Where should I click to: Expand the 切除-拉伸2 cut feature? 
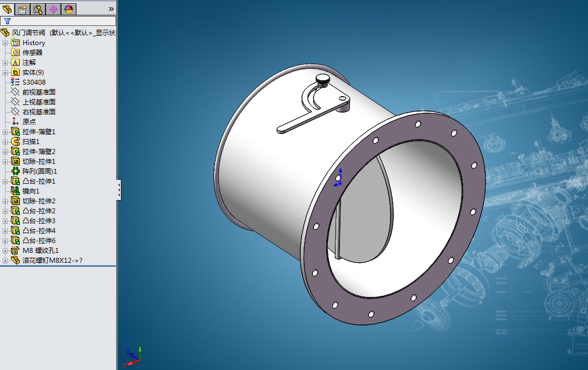click(5, 201)
